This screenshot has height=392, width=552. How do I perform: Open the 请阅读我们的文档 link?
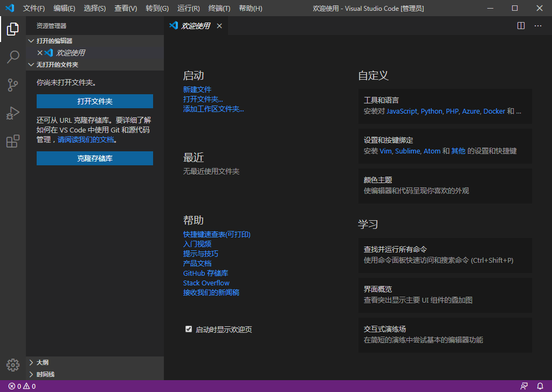click(x=86, y=139)
